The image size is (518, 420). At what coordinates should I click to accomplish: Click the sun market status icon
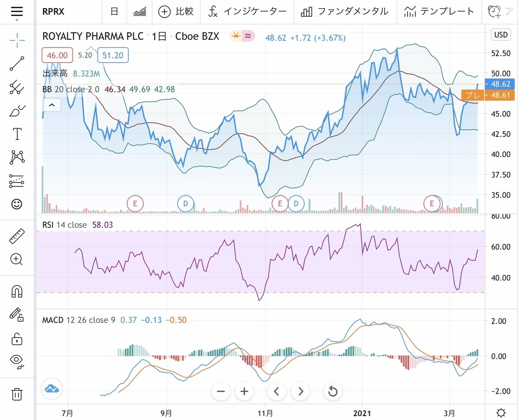tap(236, 36)
